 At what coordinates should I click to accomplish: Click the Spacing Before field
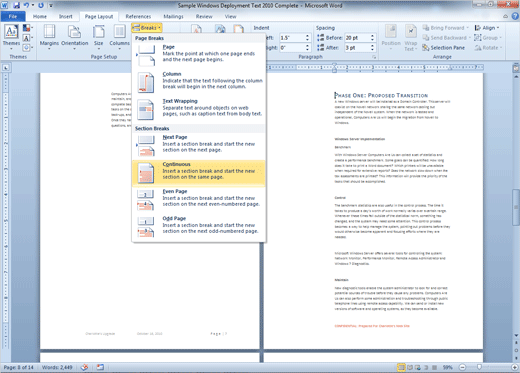pyautogui.click(x=357, y=38)
